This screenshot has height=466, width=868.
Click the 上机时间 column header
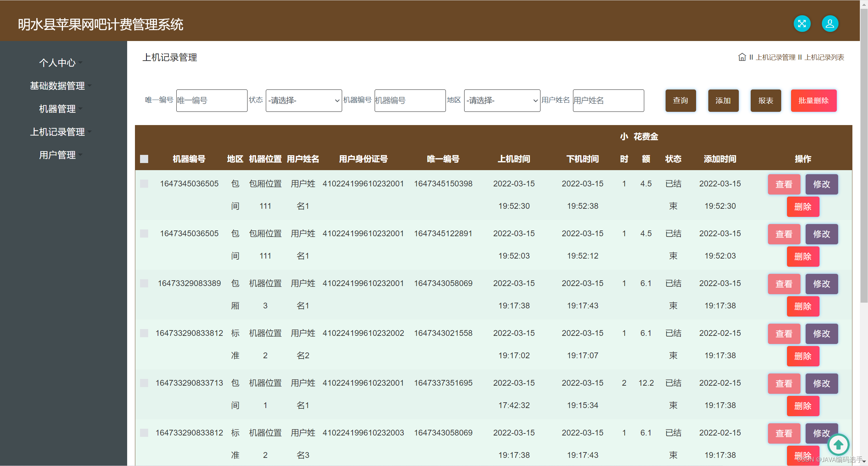(514, 159)
